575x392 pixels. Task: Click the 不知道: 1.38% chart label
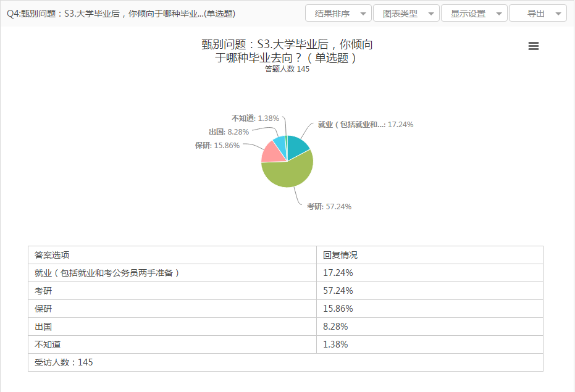pyautogui.click(x=255, y=118)
